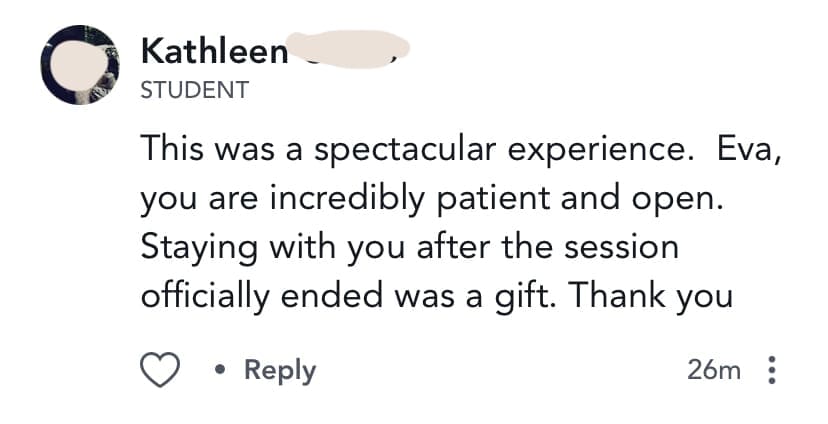This screenshot has height=424, width=828.
Task: Click the word "This" starting the comment
Action: pyautogui.click(x=173, y=150)
